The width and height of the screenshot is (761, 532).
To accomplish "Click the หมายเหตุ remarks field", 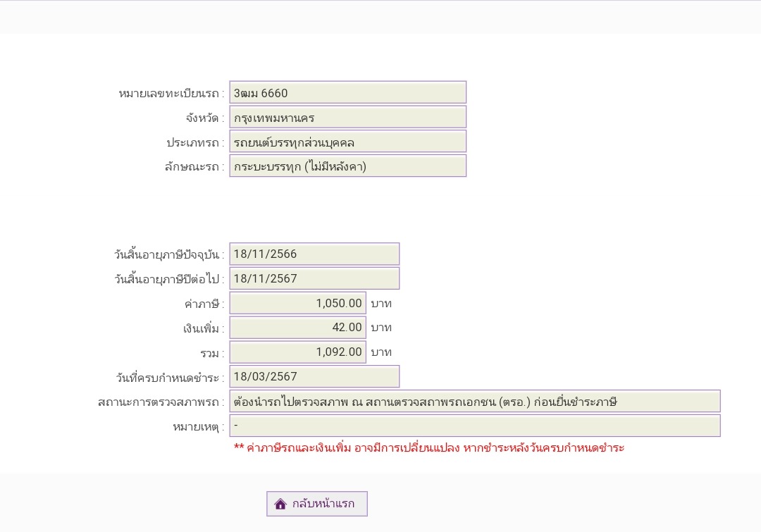I will 474,426.
